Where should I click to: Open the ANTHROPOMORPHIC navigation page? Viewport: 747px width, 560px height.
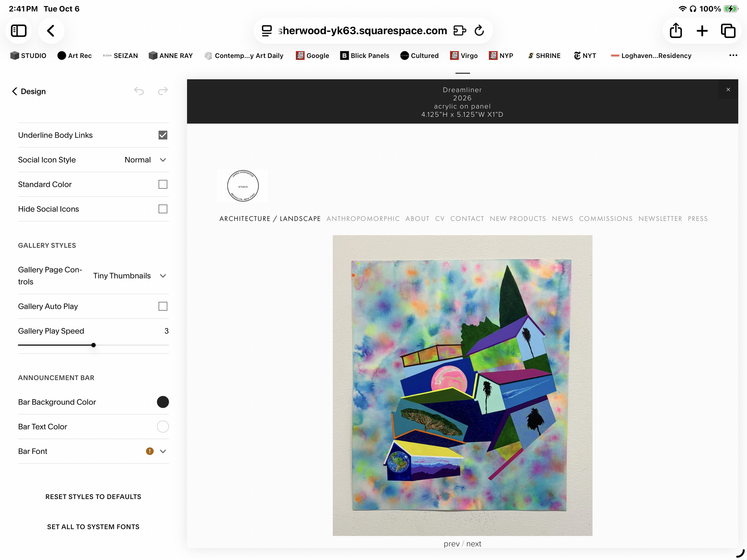(363, 218)
